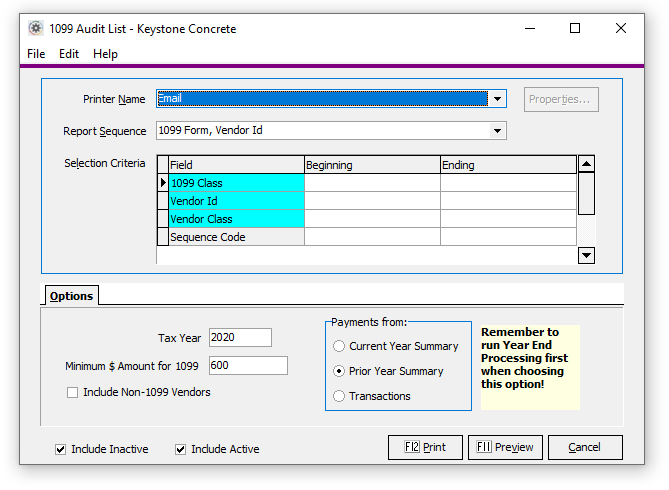Click the F11 Preview button
This screenshot has height=490, width=669.
coord(505,447)
